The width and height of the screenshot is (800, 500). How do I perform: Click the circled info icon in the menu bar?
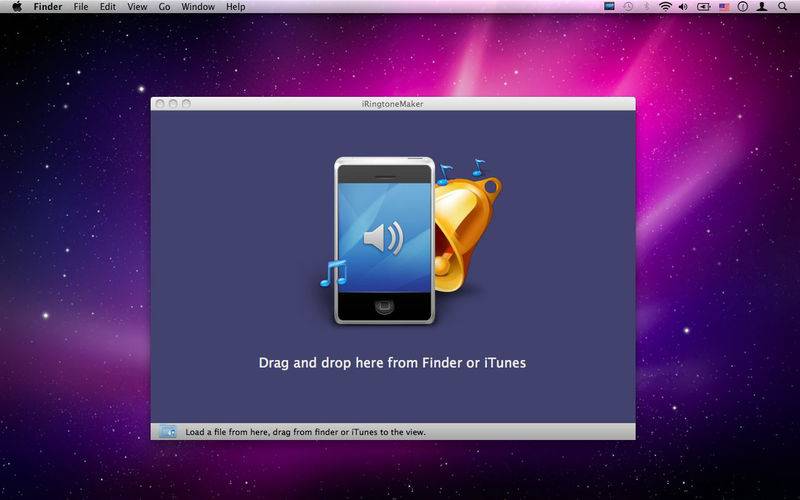click(x=743, y=7)
